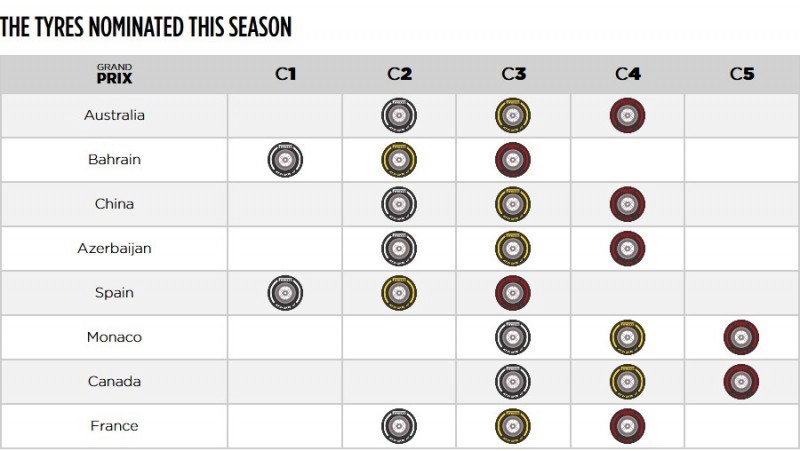Image resolution: width=800 pixels, height=451 pixels.
Task: Click the Monaco row label
Action: click(x=114, y=337)
